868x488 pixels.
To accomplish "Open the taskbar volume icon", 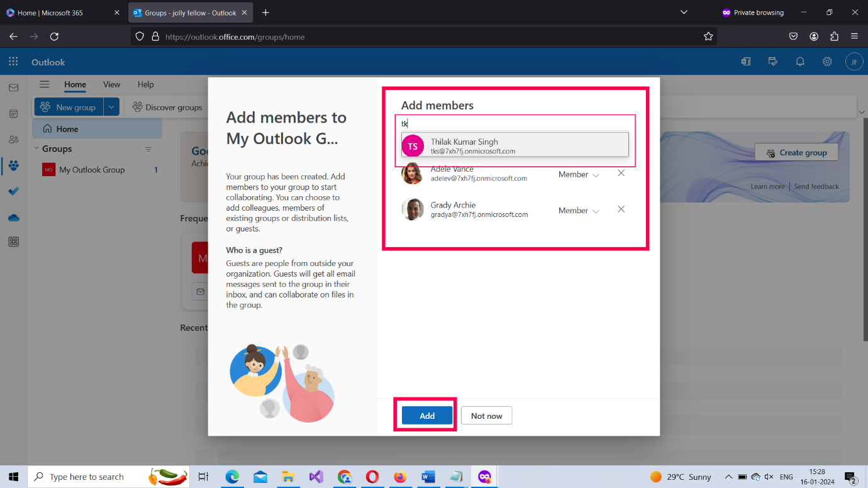I will (769, 477).
